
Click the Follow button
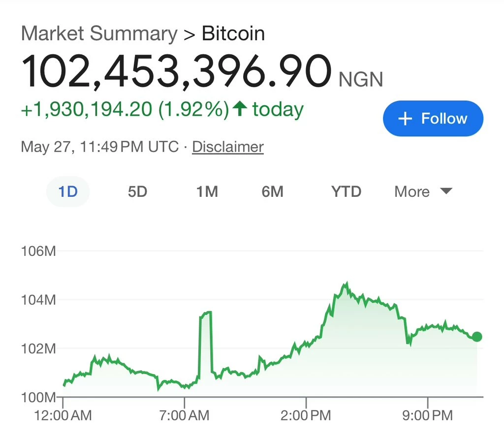pos(433,119)
